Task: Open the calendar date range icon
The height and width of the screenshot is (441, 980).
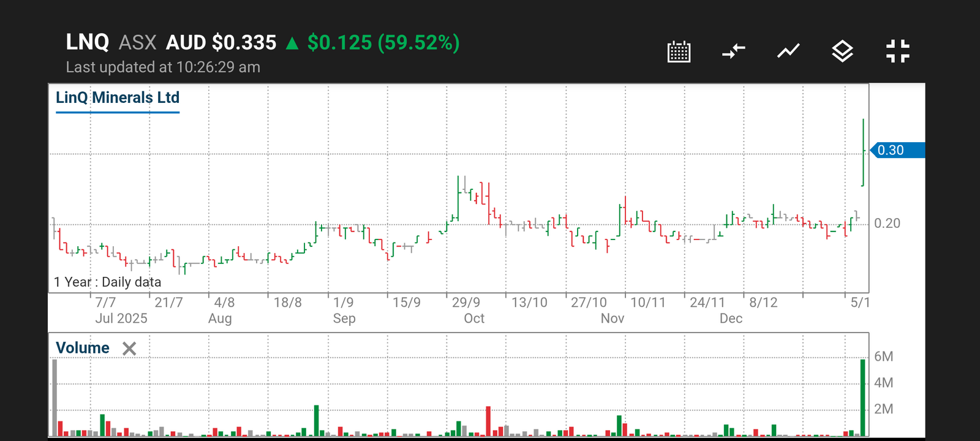Action: click(679, 51)
